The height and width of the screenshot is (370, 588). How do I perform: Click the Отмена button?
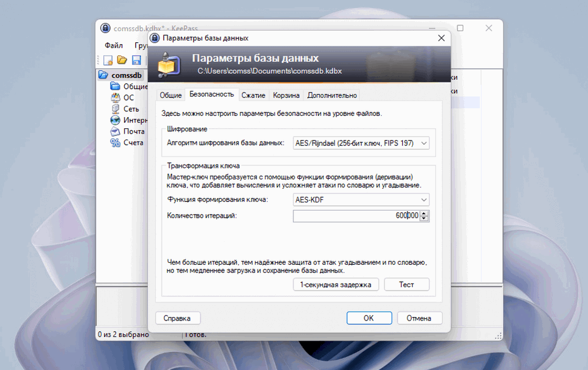click(420, 318)
